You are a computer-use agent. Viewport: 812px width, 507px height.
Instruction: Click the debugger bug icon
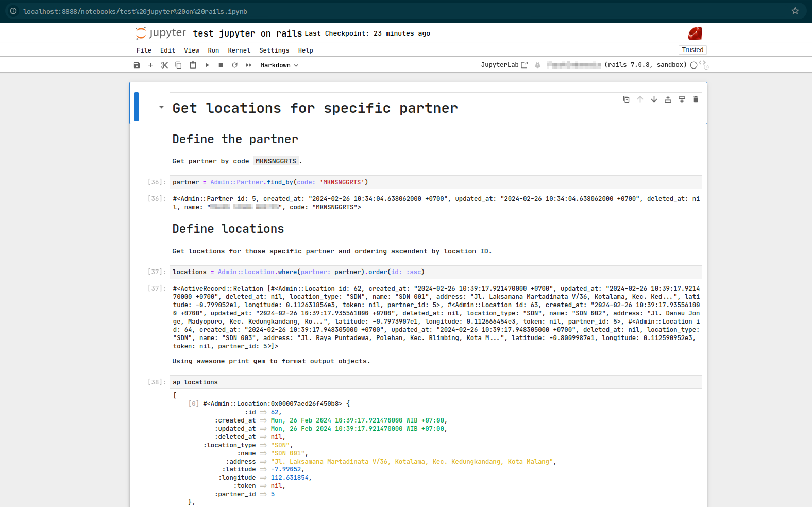coord(537,65)
